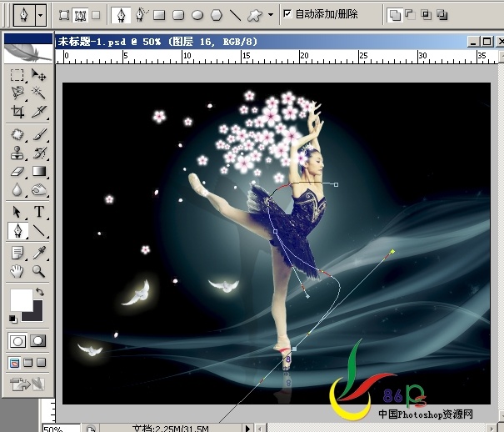Select the Move tool
Image resolution: width=504 pixels, height=432 pixels.
click(39, 74)
